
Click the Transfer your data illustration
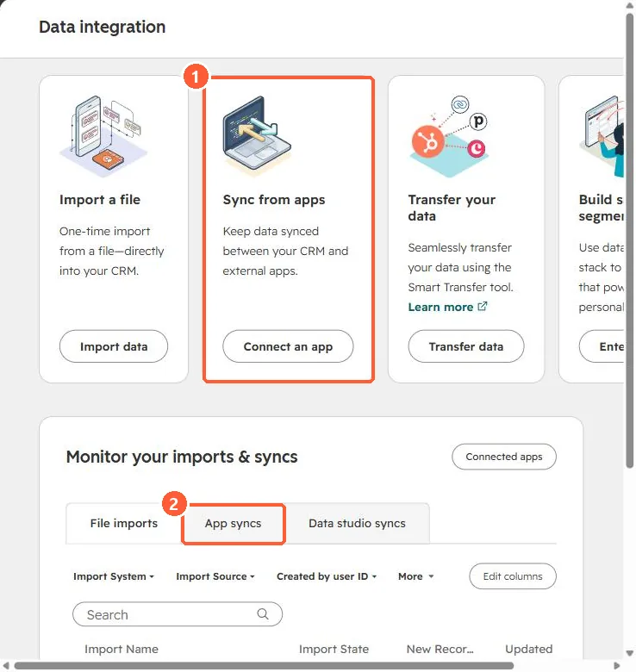tap(449, 136)
